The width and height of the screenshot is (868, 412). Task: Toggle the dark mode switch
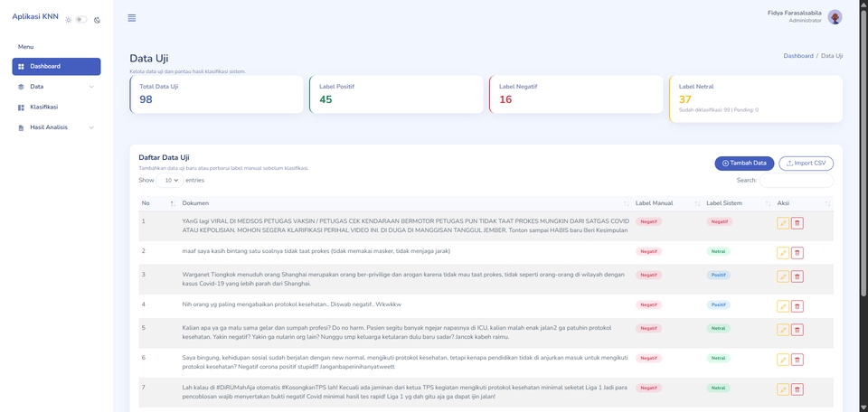(81, 19)
